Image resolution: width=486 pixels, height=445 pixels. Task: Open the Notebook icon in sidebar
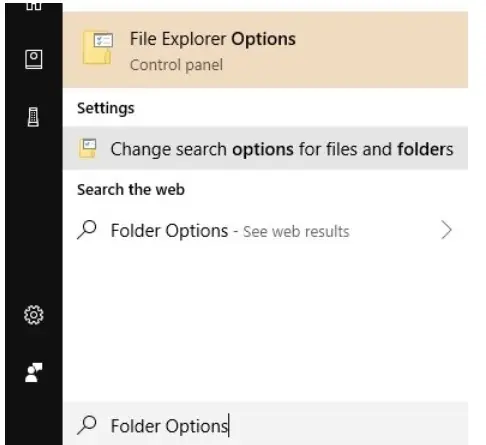point(34,59)
